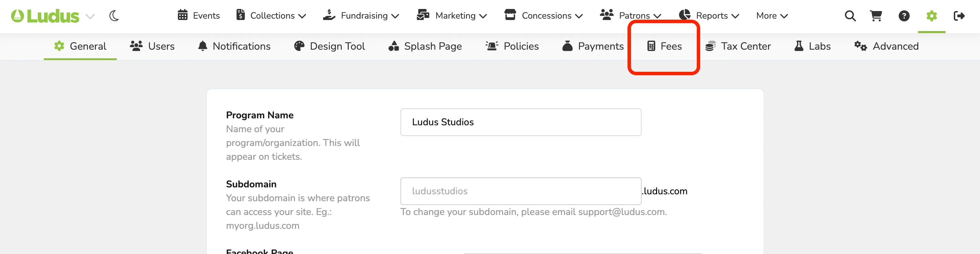Click the Reports pie chart icon
Viewport: 980px width, 254px height.
tap(684, 15)
